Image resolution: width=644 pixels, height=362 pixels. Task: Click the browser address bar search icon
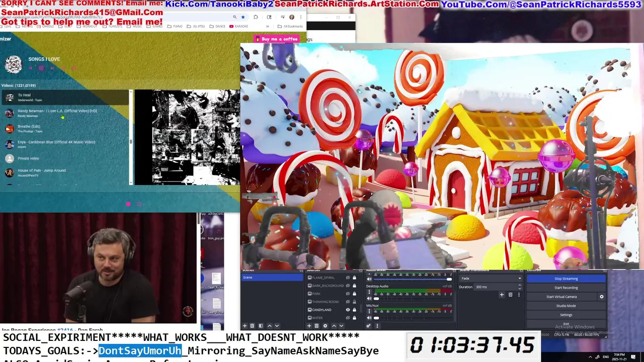234,17
